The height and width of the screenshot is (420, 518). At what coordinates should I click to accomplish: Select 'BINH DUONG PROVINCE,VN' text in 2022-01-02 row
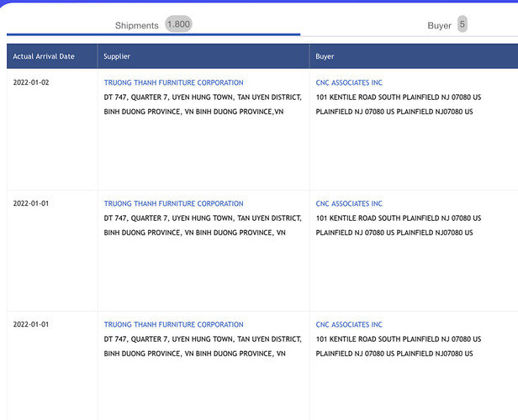193,112
